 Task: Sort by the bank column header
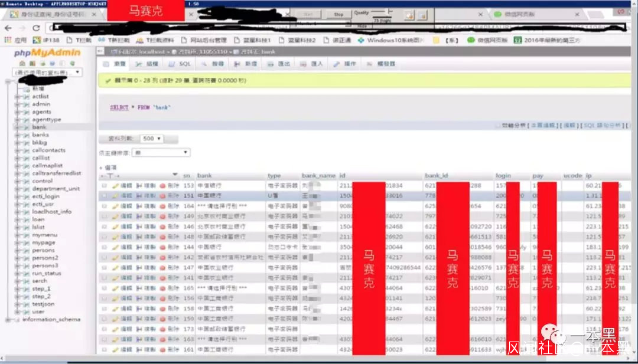pos(204,176)
